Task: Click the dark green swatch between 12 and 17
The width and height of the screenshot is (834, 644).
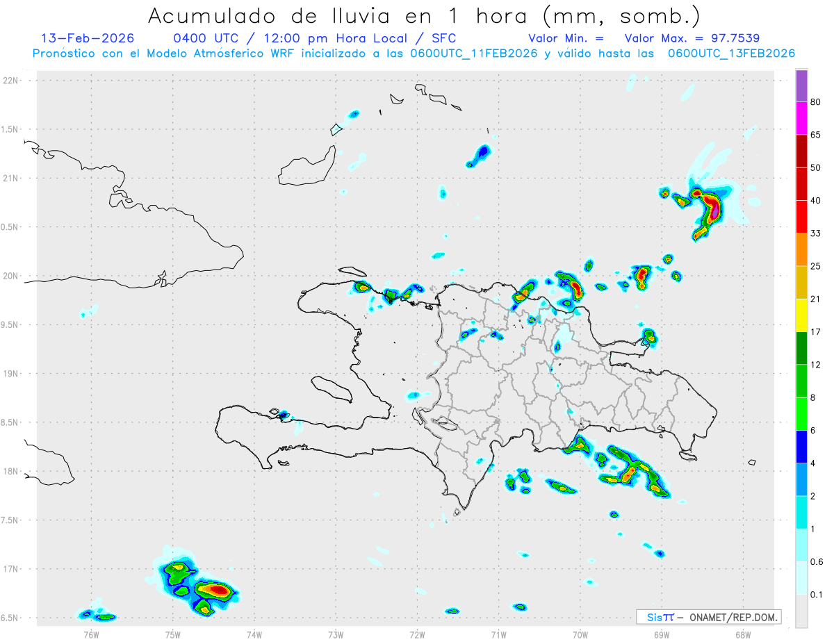Action: [x=801, y=348]
